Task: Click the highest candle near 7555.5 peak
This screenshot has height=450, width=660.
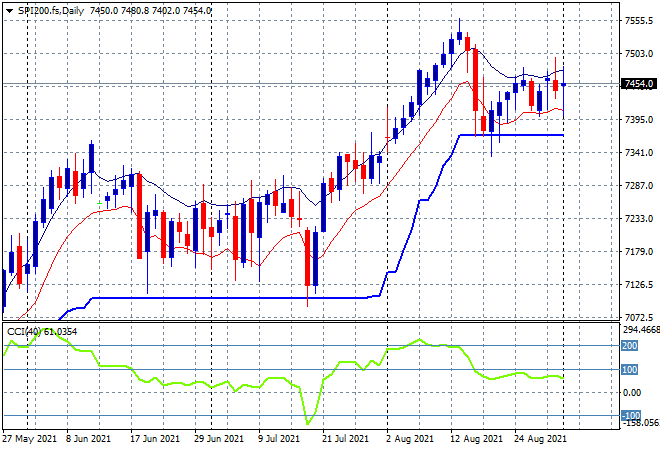Action: coord(460,35)
